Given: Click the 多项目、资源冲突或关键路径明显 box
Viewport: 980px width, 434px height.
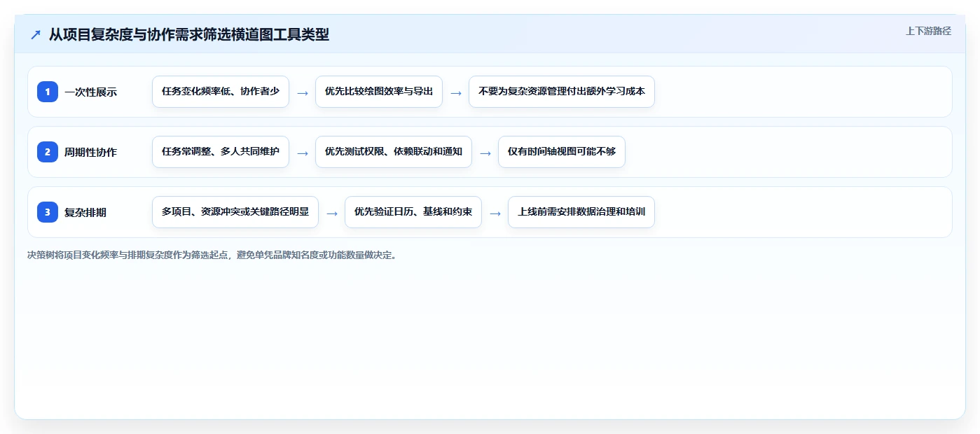Looking at the screenshot, I should point(235,212).
